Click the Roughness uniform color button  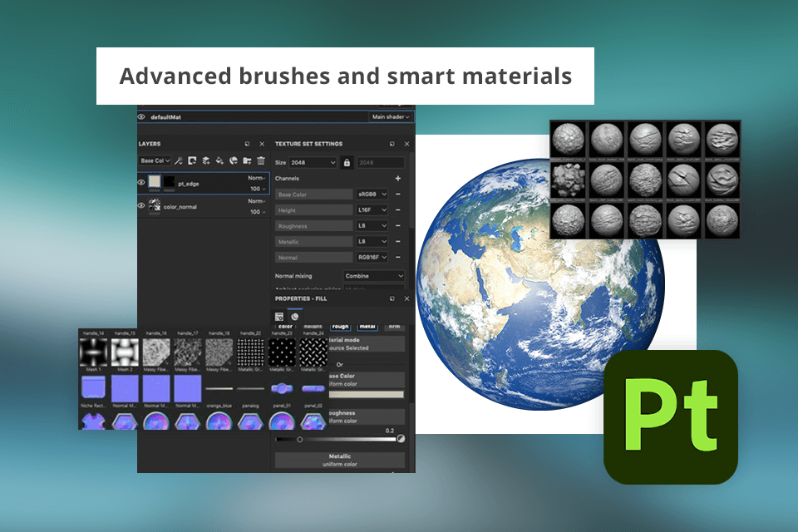[367, 417]
